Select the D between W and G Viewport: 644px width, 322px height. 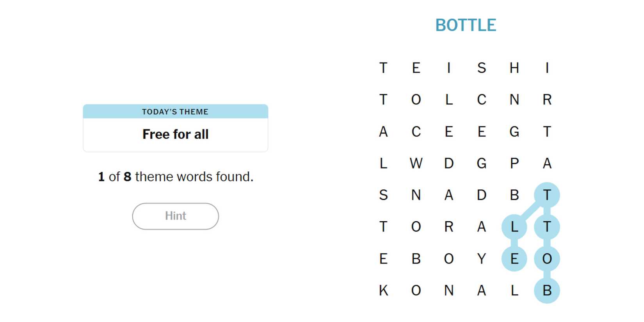449,163
